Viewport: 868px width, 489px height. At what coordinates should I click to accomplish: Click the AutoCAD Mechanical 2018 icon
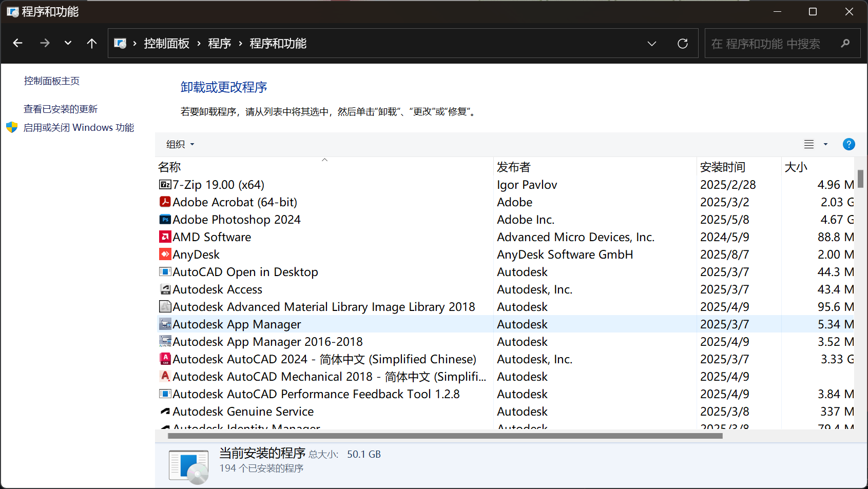(x=165, y=377)
